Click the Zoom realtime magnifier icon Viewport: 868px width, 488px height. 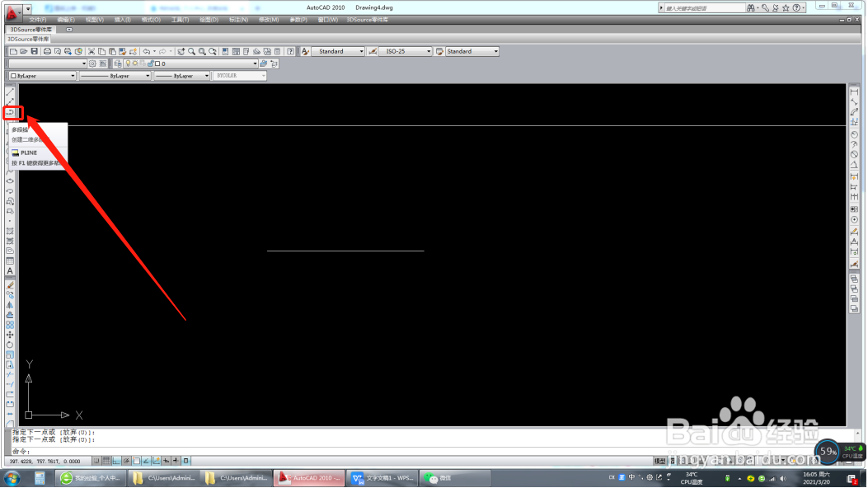(191, 51)
